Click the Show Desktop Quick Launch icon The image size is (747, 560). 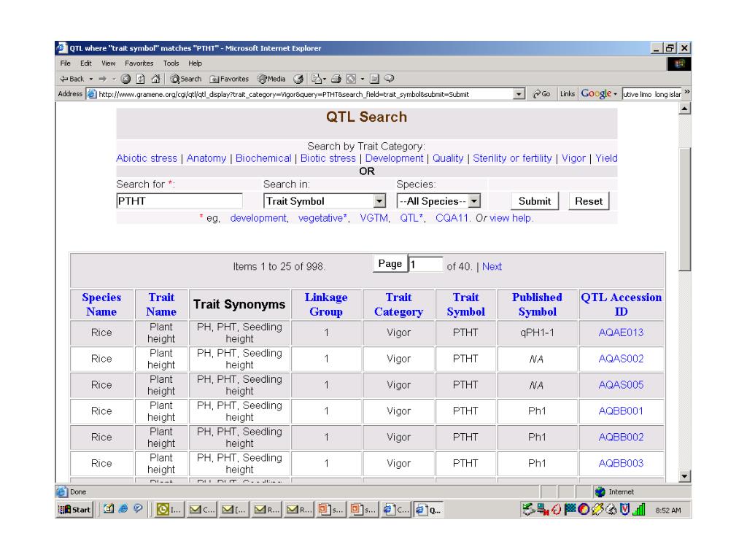(109, 508)
